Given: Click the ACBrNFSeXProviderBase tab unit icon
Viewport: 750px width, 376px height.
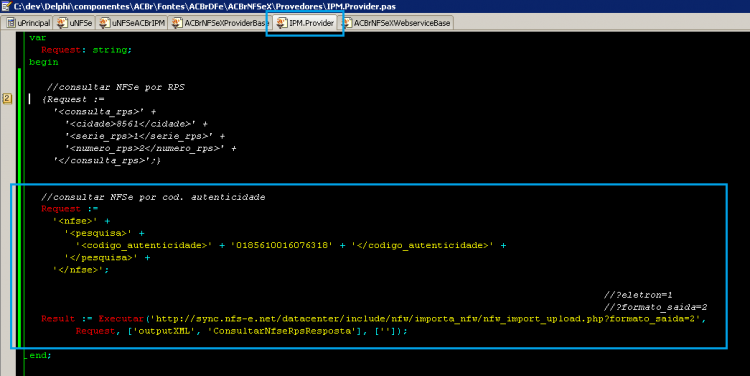Looking at the screenshot, I should tap(177, 23).
